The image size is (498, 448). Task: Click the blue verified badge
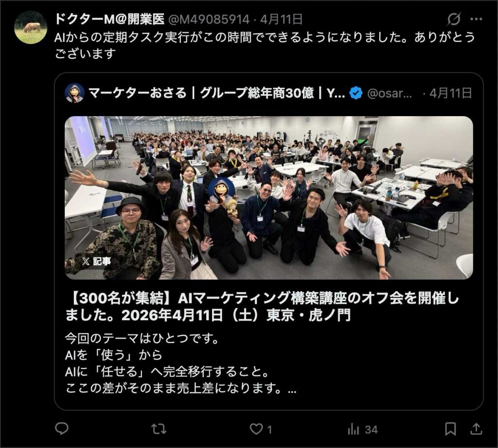(x=356, y=93)
